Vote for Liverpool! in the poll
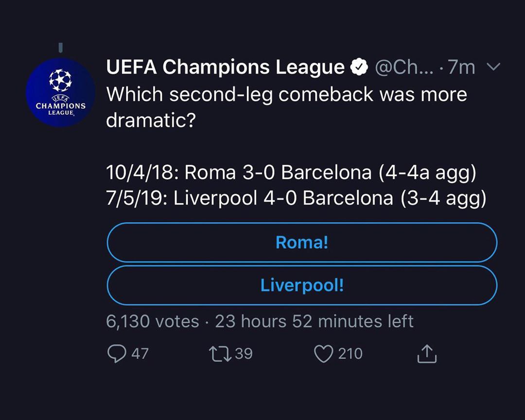 (302, 285)
